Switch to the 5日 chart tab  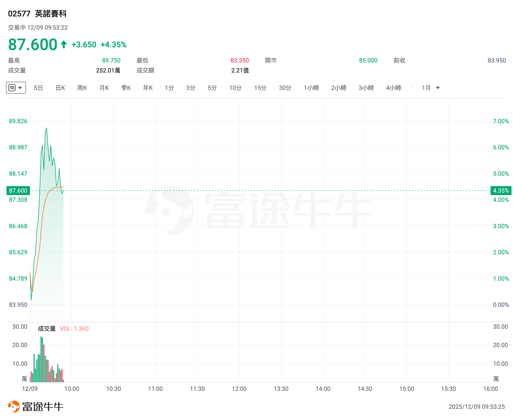click(38, 88)
